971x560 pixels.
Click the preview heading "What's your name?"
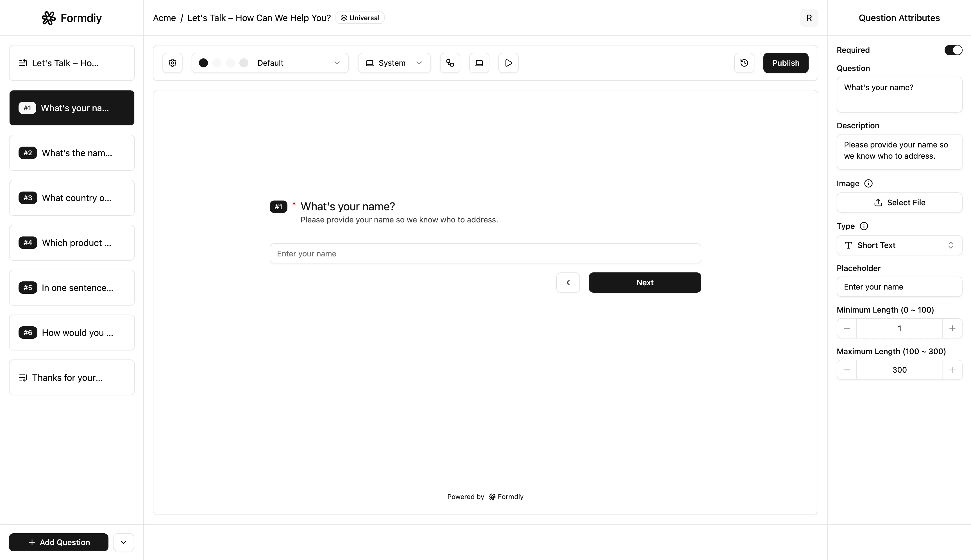pos(348,206)
